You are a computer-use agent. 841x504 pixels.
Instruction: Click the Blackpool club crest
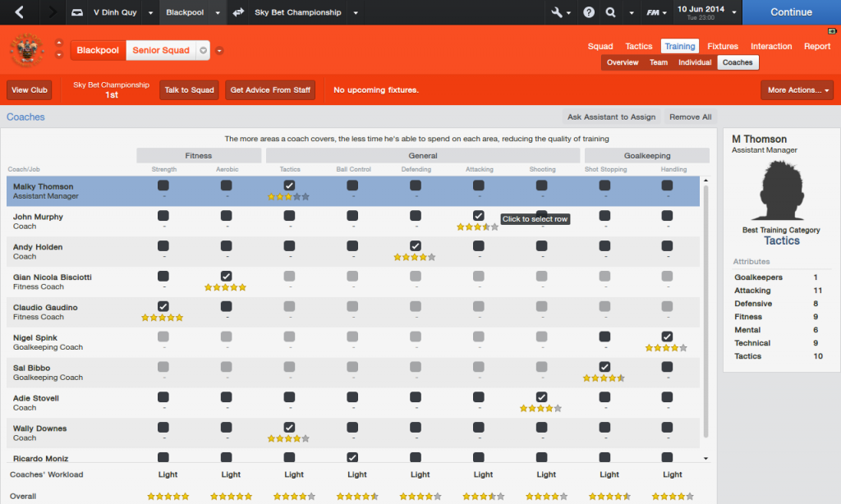pyautogui.click(x=27, y=50)
